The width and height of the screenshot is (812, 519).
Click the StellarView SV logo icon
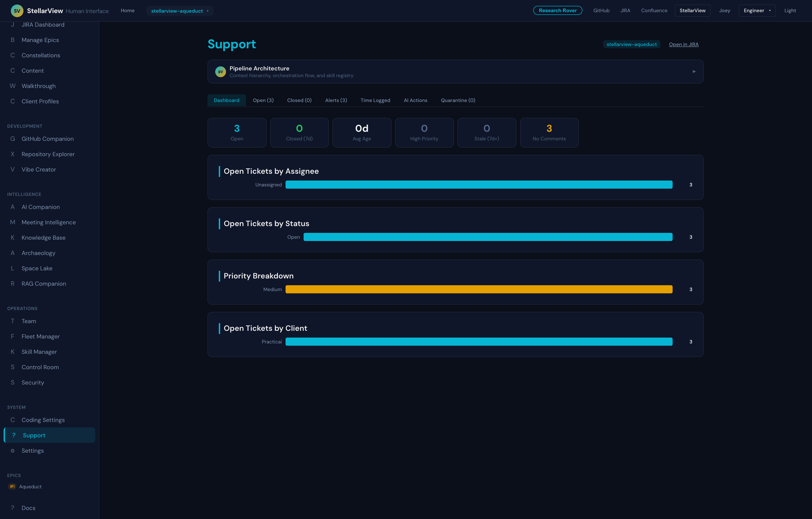17,11
